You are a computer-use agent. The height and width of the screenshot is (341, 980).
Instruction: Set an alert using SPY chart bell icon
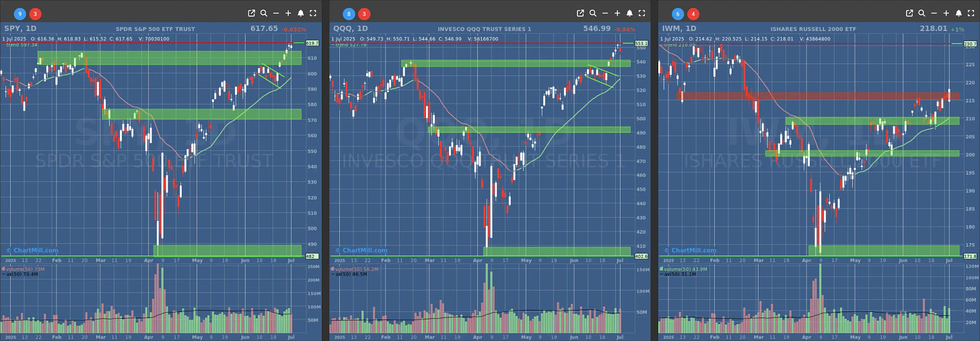point(300,13)
